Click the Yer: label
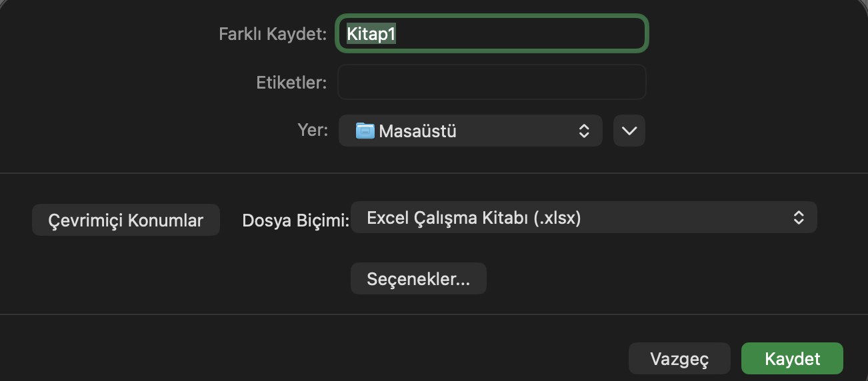This screenshot has height=381, width=868. click(x=313, y=130)
